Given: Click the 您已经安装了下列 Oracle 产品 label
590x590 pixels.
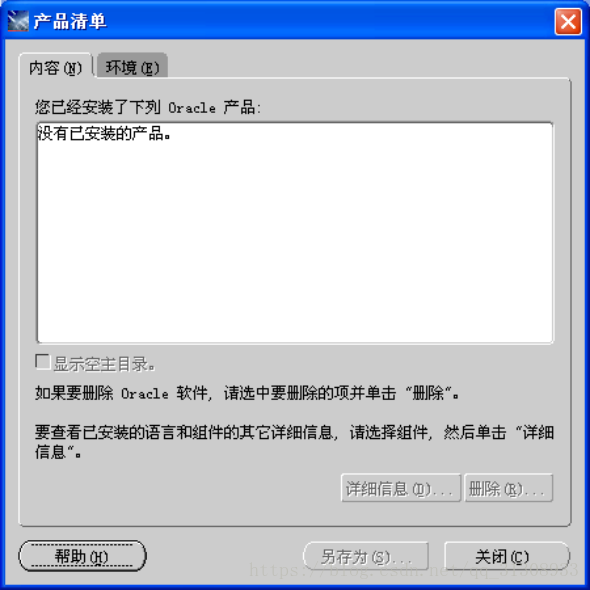Looking at the screenshot, I should pos(148,107).
